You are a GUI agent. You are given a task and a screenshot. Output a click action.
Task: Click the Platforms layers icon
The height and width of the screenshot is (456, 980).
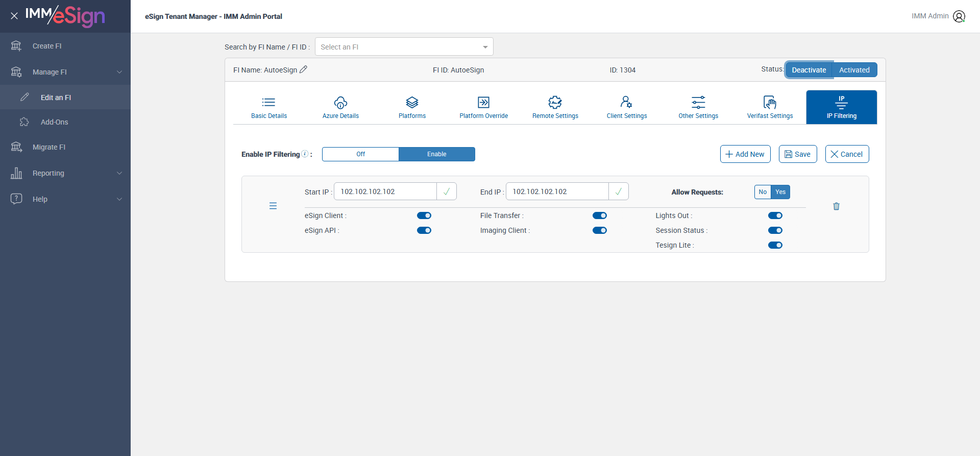coord(412,102)
